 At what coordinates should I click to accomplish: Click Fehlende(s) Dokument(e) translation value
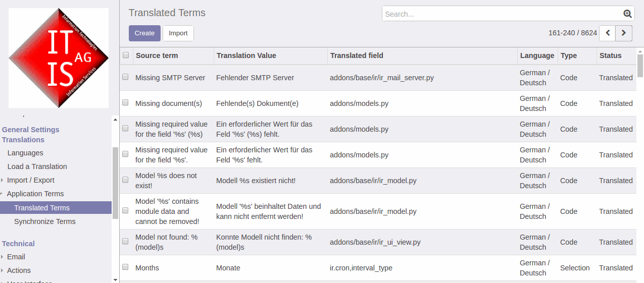pyautogui.click(x=257, y=103)
